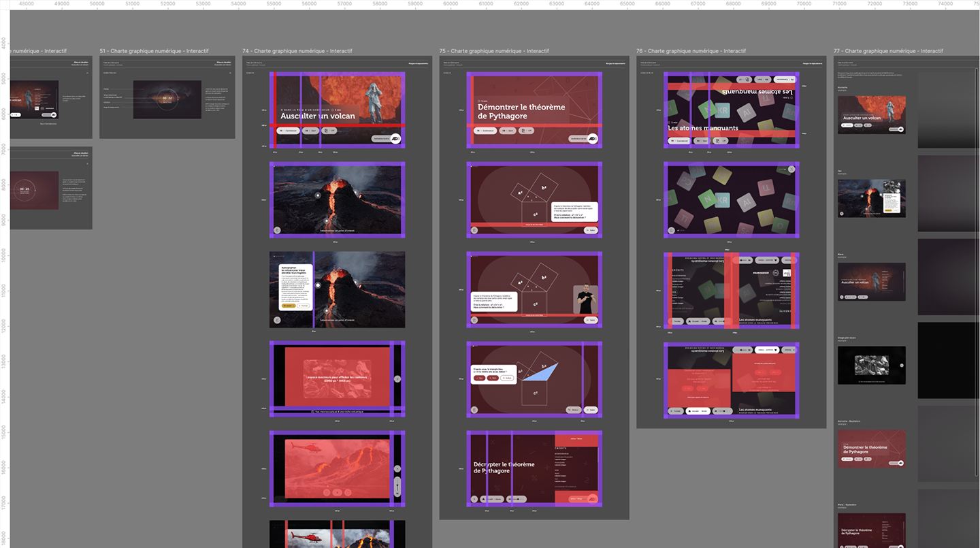
Task: Click the round play button in the video mockup
Action: (336, 491)
